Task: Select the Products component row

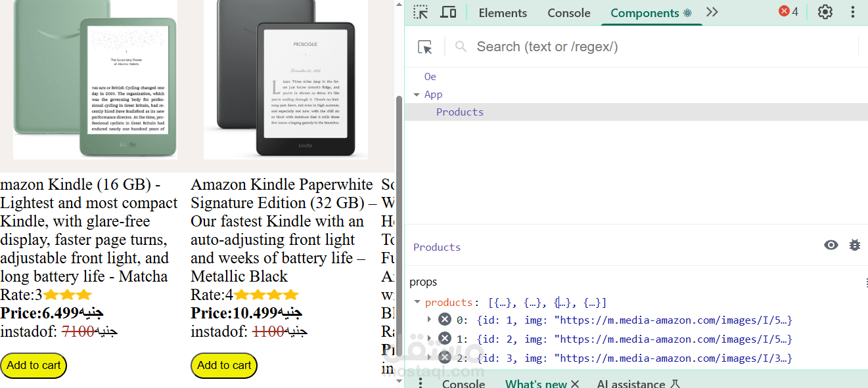Action: (x=636, y=112)
